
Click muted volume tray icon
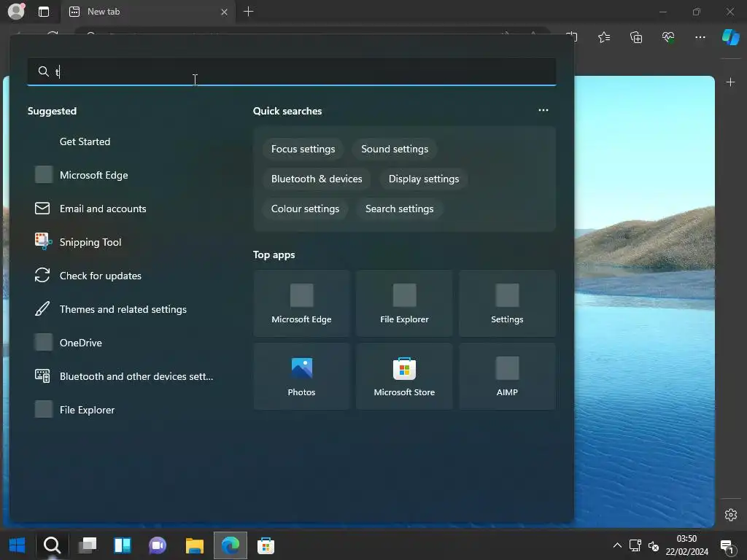pyautogui.click(x=654, y=545)
